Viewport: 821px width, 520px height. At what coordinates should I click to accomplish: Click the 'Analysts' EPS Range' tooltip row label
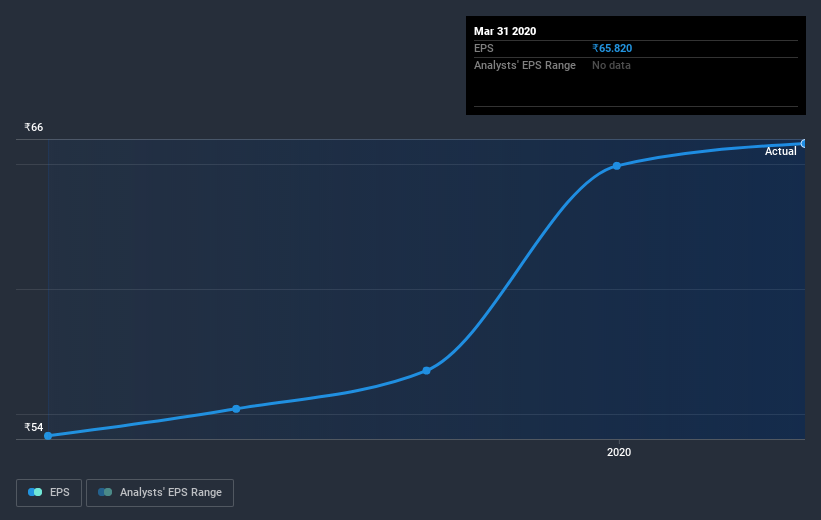[x=525, y=65]
